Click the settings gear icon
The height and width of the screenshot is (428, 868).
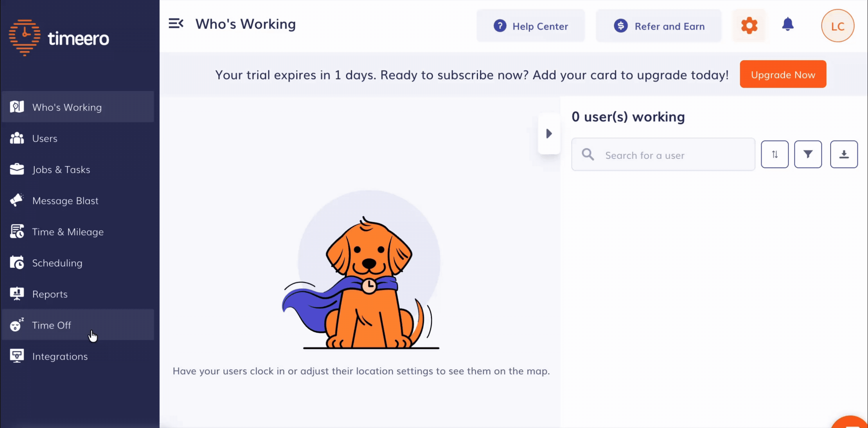pyautogui.click(x=749, y=26)
